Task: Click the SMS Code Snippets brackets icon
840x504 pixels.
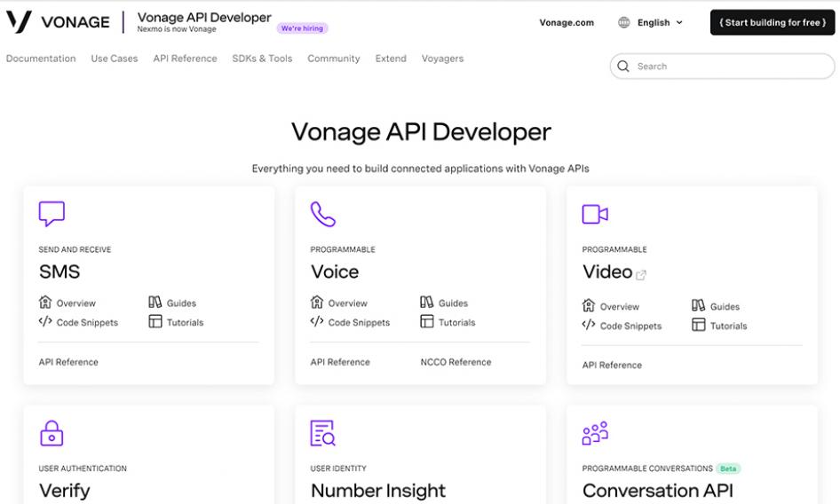Action: tap(45, 321)
